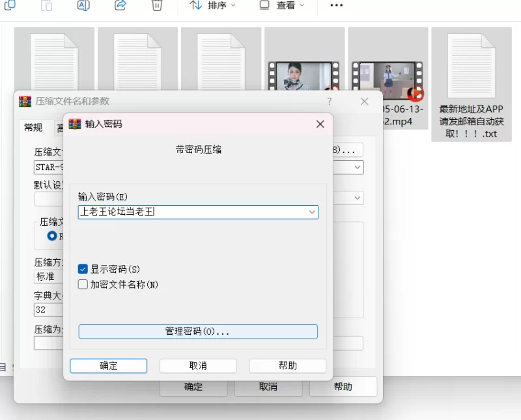Enable the 加密文件名称 checkbox
521x420 pixels.
[83, 285]
